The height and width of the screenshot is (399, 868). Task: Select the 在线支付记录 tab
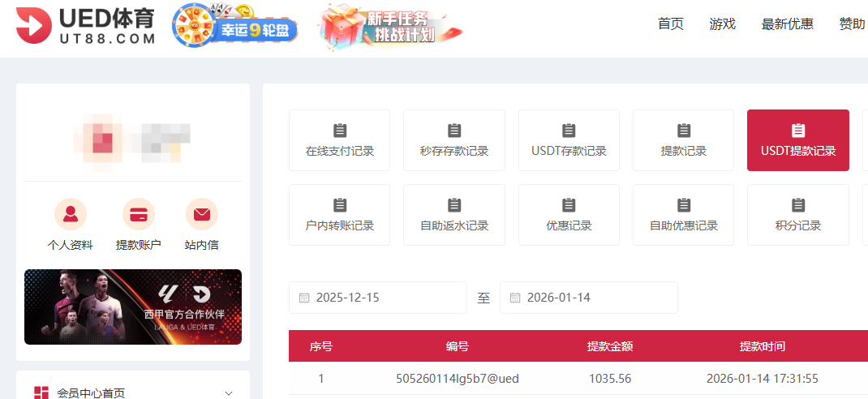pos(339,140)
